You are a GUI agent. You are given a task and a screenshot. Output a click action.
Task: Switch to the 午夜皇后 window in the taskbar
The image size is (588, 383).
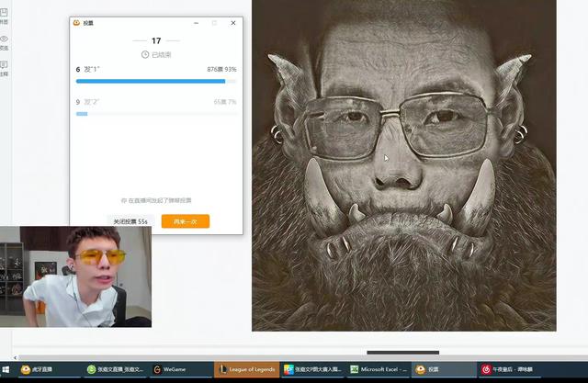[x=509, y=369]
